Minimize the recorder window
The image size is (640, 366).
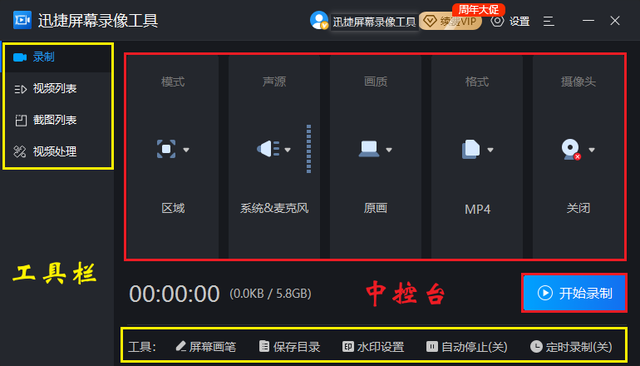(x=588, y=20)
